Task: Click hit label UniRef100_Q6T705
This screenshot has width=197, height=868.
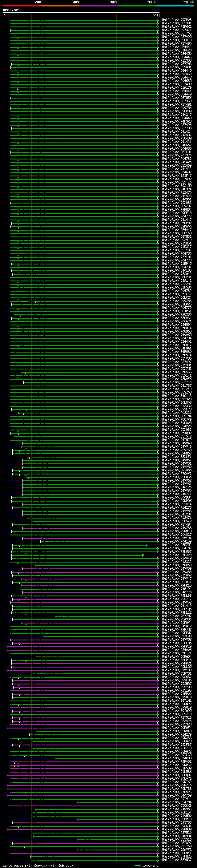Action: pyautogui.click(x=177, y=33)
